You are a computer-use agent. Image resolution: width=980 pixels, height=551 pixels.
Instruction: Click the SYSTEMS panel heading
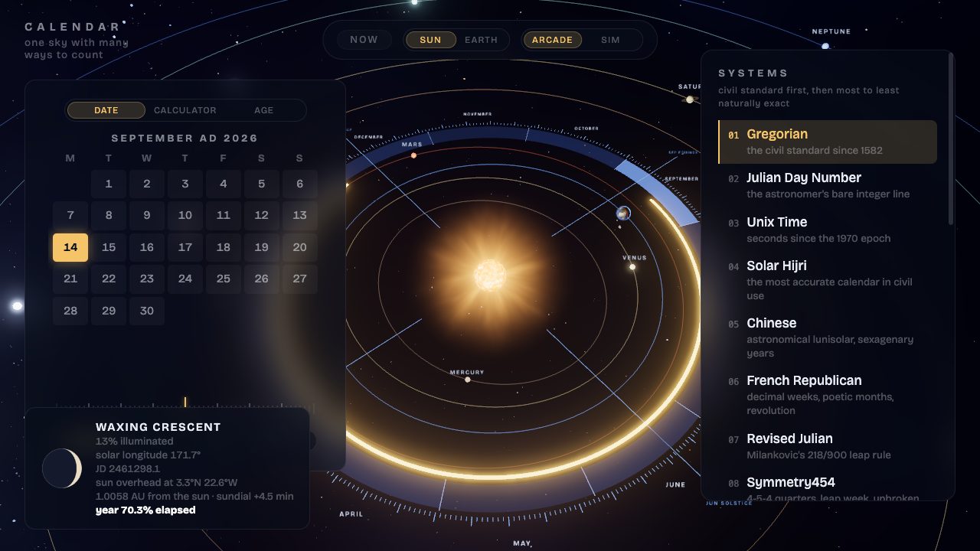pos(753,73)
